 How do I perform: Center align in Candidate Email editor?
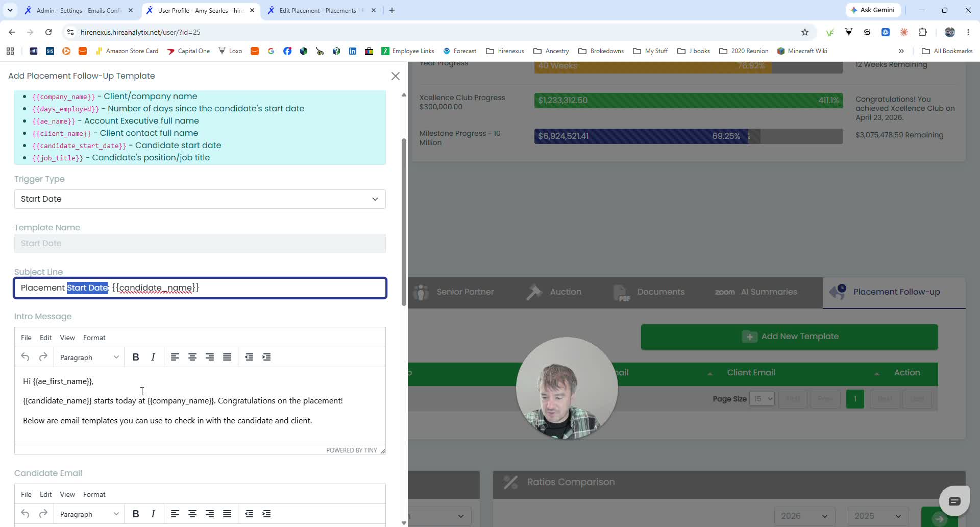[x=192, y=514]
